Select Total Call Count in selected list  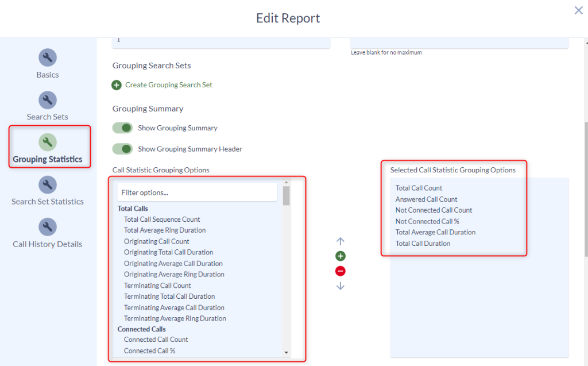point(419,188)
